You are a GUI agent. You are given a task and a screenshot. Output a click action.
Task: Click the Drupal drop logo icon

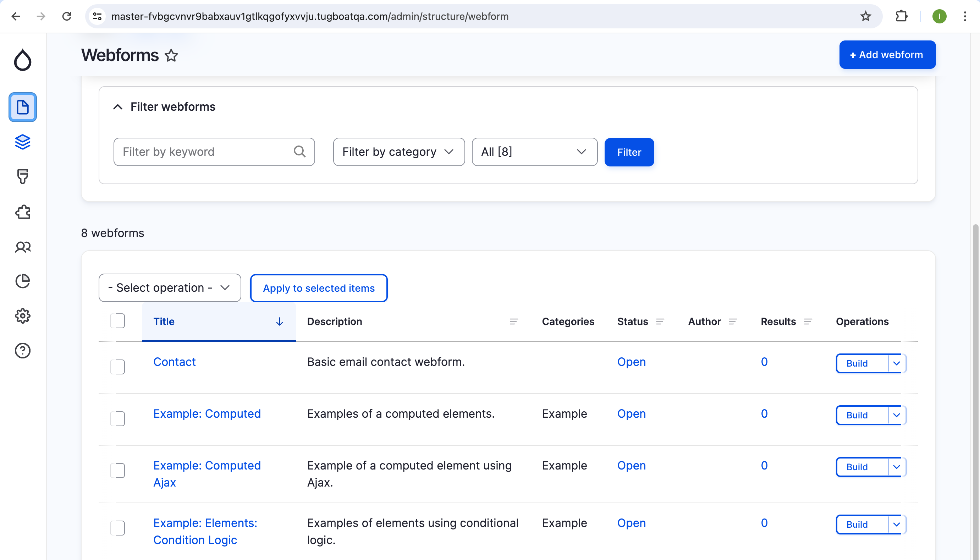tap(23, 60)
